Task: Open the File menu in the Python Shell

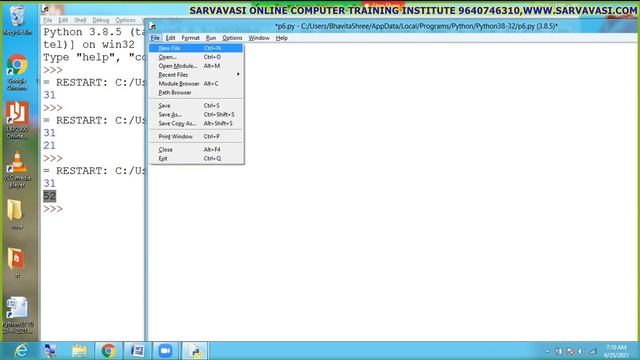Action: pyautogui.click(x=48, y=20)
